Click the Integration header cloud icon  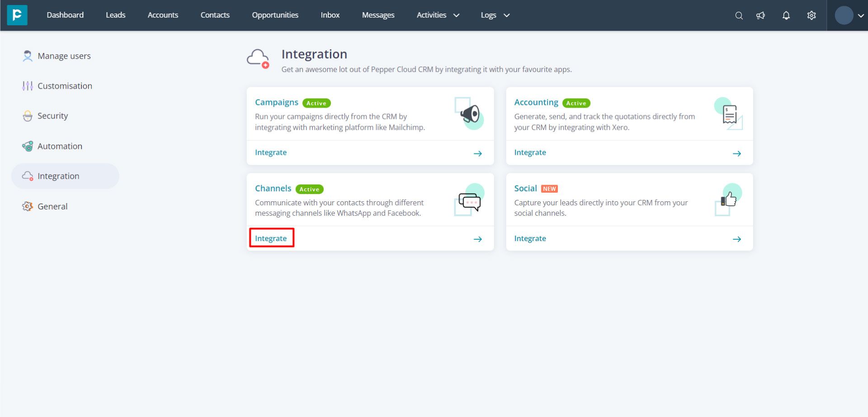(258, 59)
